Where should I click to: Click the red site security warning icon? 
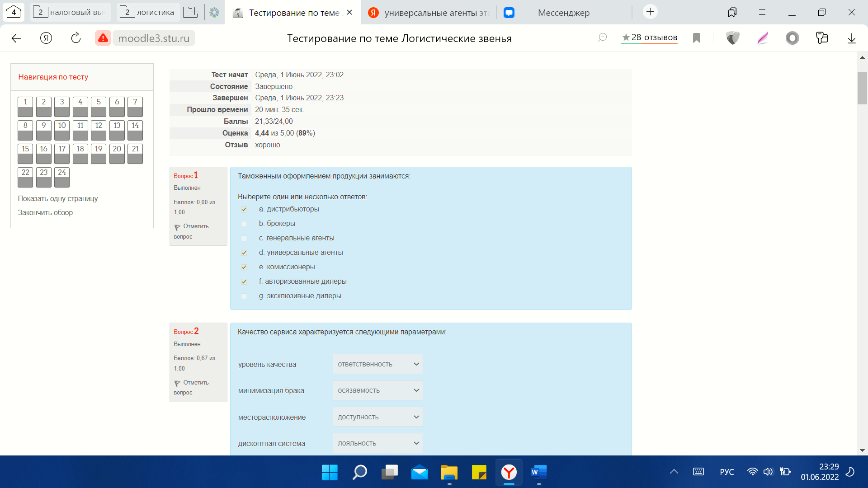[x=103, y=38]
